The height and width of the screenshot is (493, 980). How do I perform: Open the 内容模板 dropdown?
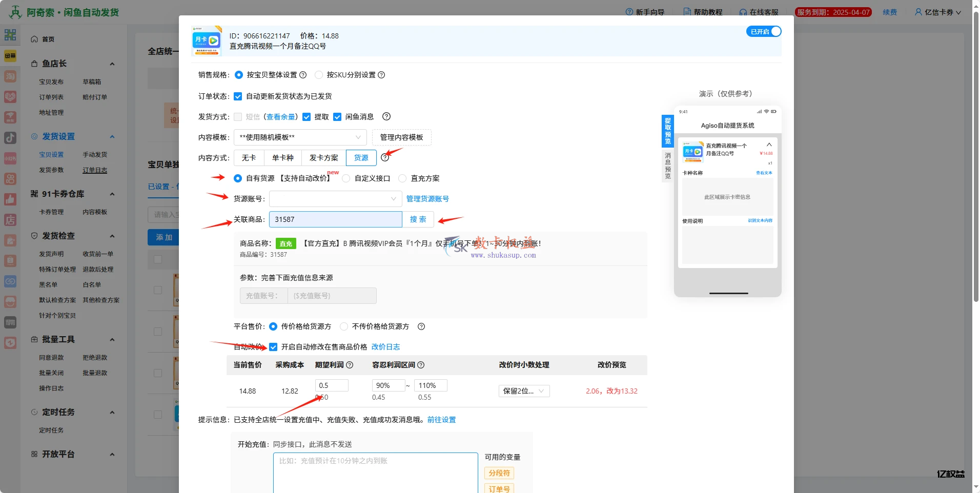point(300,137)
